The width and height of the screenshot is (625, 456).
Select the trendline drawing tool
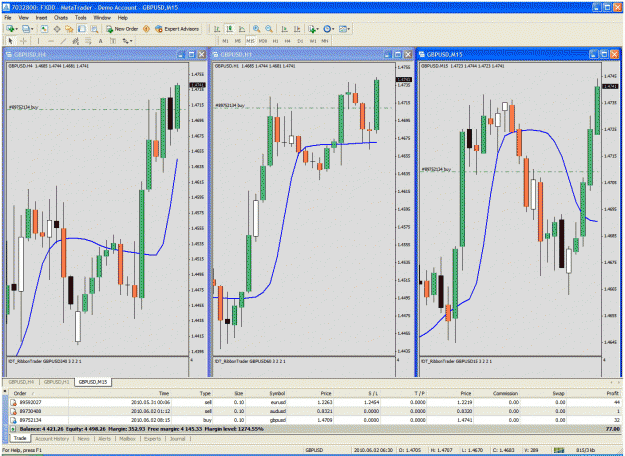(x=63, y=41)
